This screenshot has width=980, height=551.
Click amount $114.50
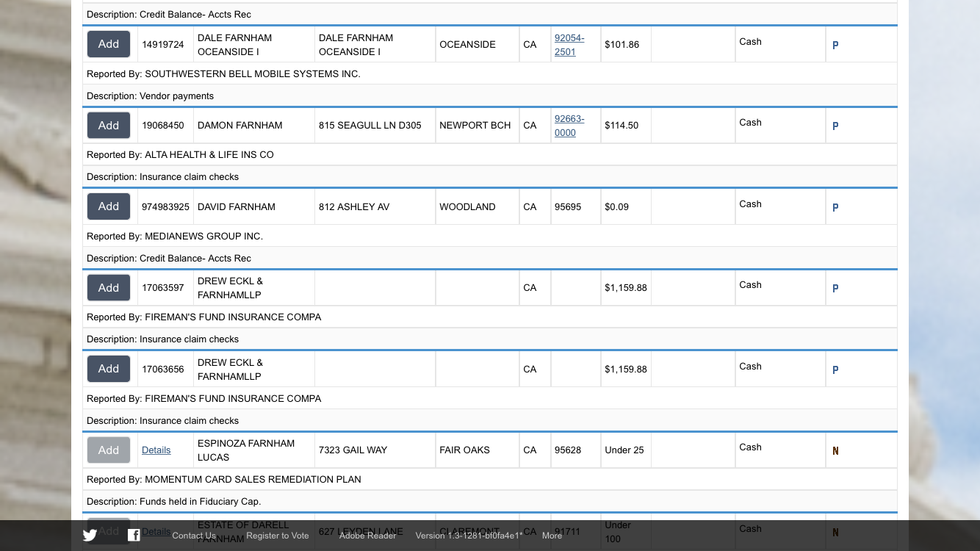[621, 126]
